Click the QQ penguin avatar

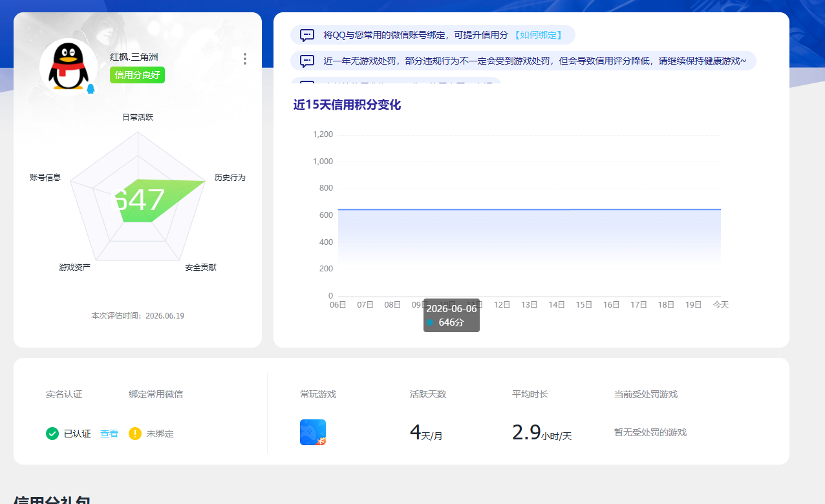click(x=69, y=67)
